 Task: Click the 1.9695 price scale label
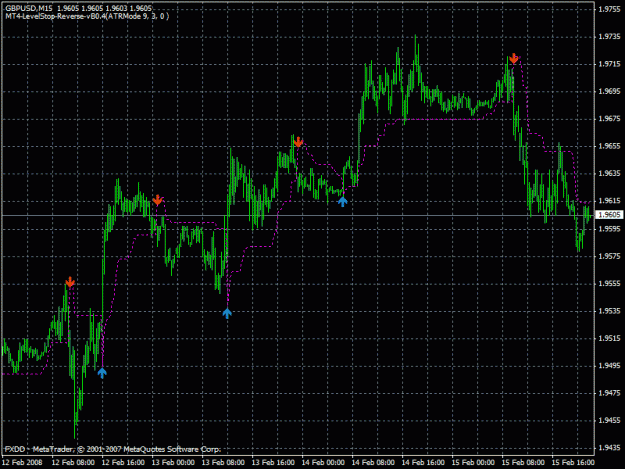pyautogui.click(x=609, y=91)
